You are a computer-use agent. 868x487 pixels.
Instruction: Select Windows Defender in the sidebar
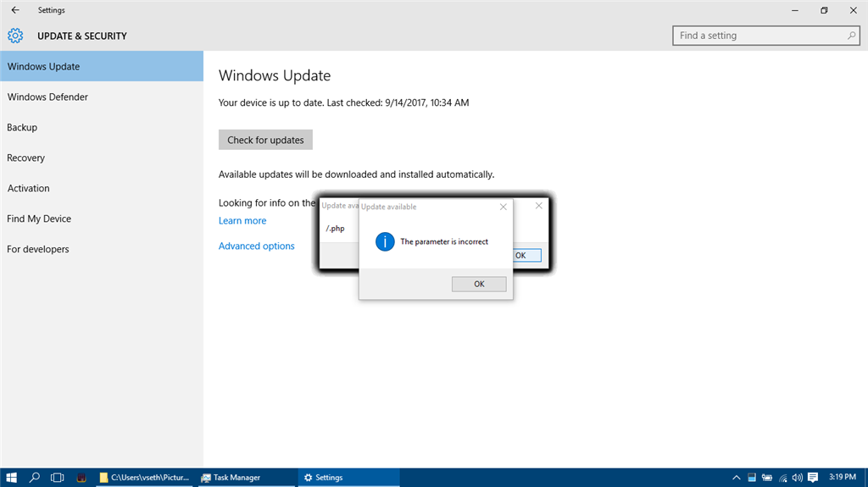pyautogui.click(x=102, y=97)
